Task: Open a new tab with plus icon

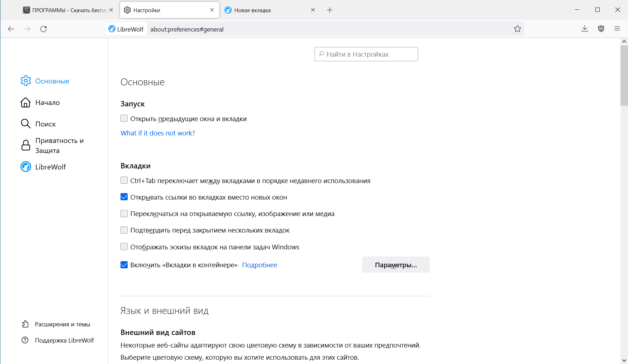Action: click(x=330, y=10)
